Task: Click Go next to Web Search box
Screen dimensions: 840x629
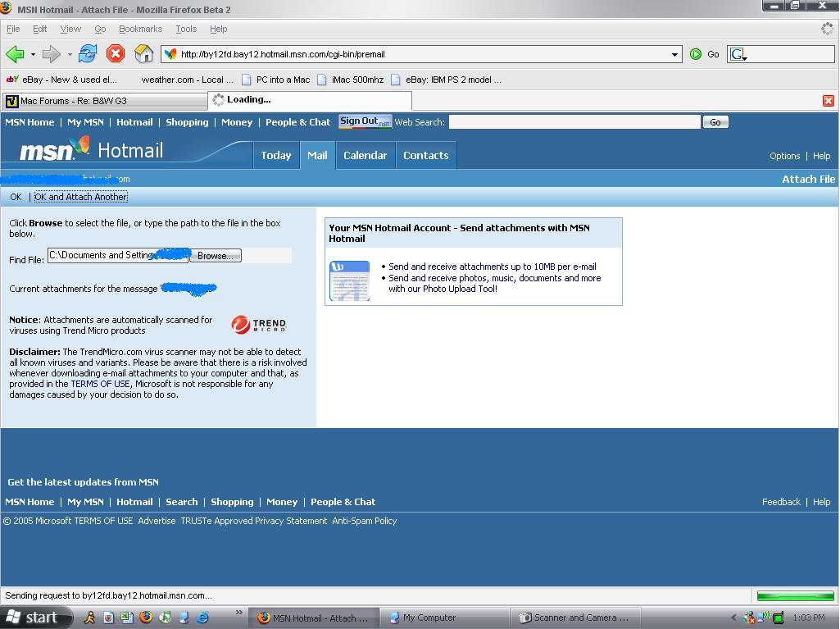Action: click(715, 122)
